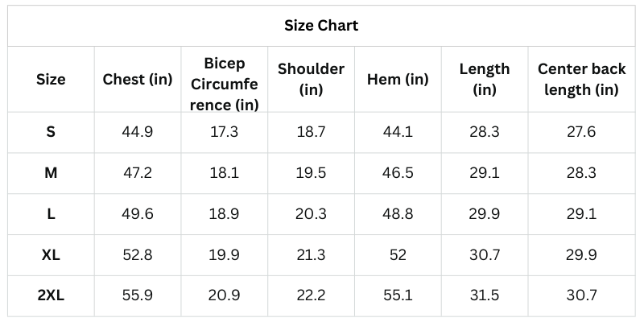Image resolution: width=644 pixels, height=322 pixels.
Task: Click the Size Chart title
Action: pyautogui.click(x=321, y=26)
